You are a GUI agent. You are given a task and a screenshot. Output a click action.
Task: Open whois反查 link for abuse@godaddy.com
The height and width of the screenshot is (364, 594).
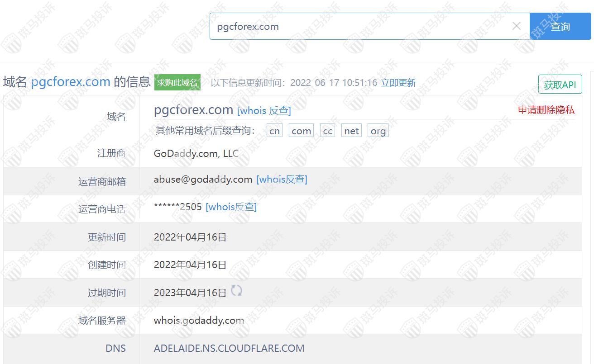[282, 180]
